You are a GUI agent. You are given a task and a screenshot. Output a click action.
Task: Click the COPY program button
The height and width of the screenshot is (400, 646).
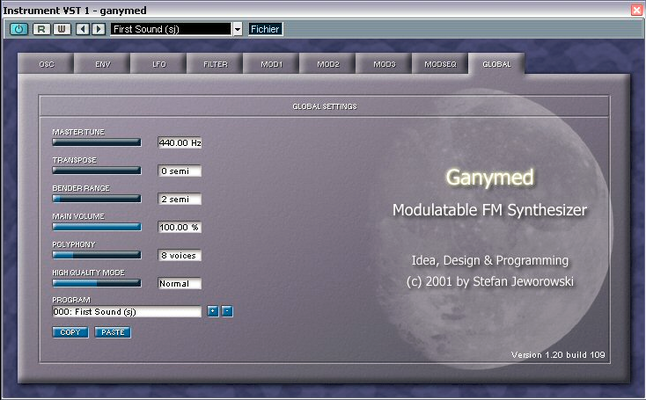point(70,332)
